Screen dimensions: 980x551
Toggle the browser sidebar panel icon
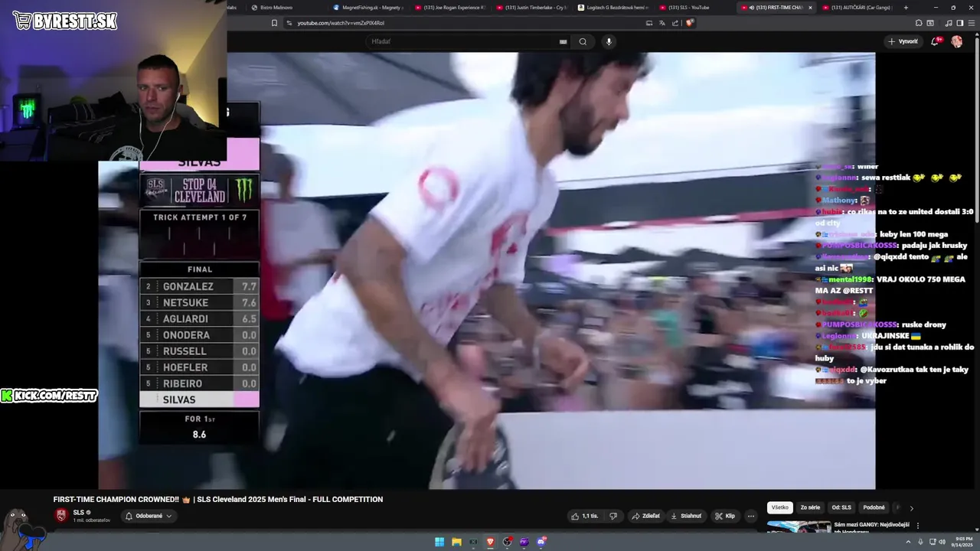(960, 23)
